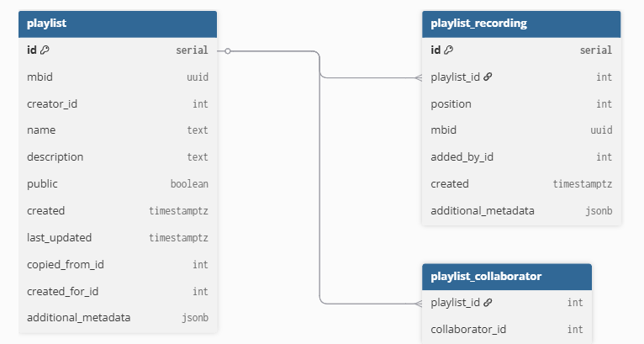
Task: Click the crow's foot connector at playlist_collaborator
Action: point(417,303)
